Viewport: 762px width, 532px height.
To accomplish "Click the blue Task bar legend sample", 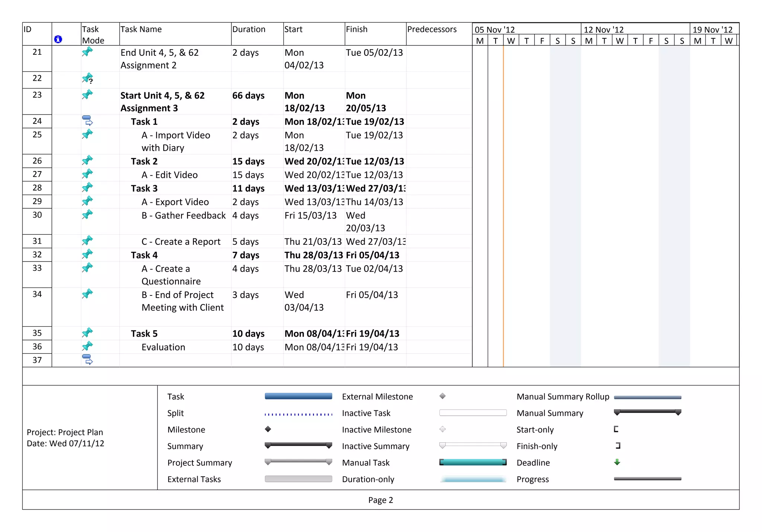I will click(298, 396).
